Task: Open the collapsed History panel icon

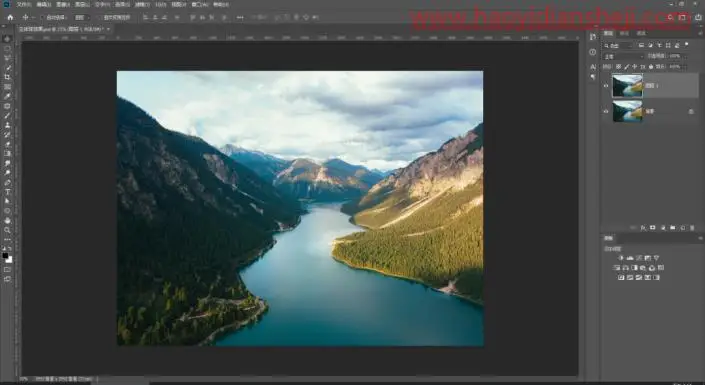Action: tap(593, 37)
